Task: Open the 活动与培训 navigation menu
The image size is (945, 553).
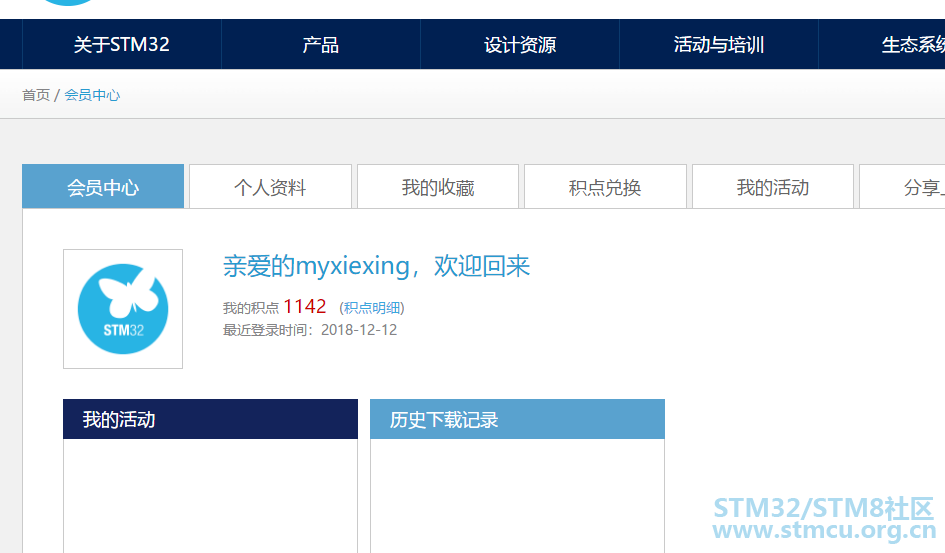Action: pyautogui.click(x=718, y=45)
